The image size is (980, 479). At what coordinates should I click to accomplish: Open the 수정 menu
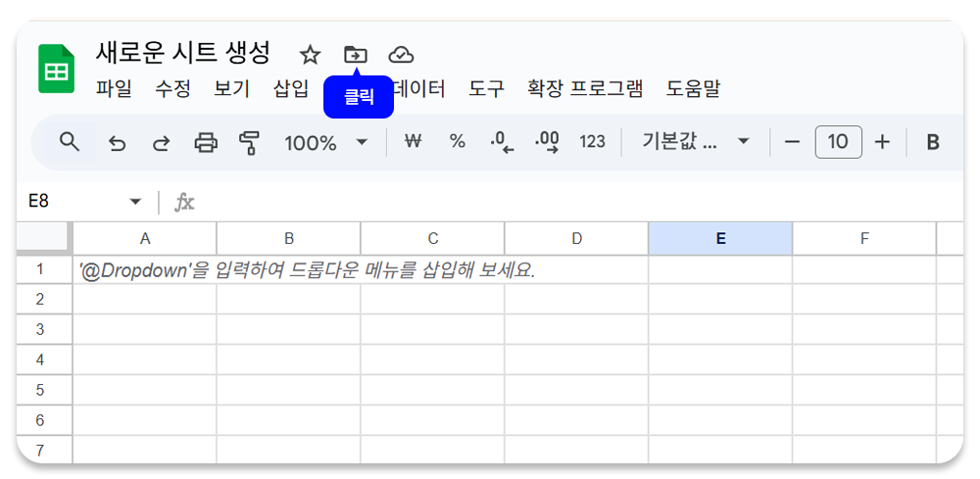tap(172, 89)
